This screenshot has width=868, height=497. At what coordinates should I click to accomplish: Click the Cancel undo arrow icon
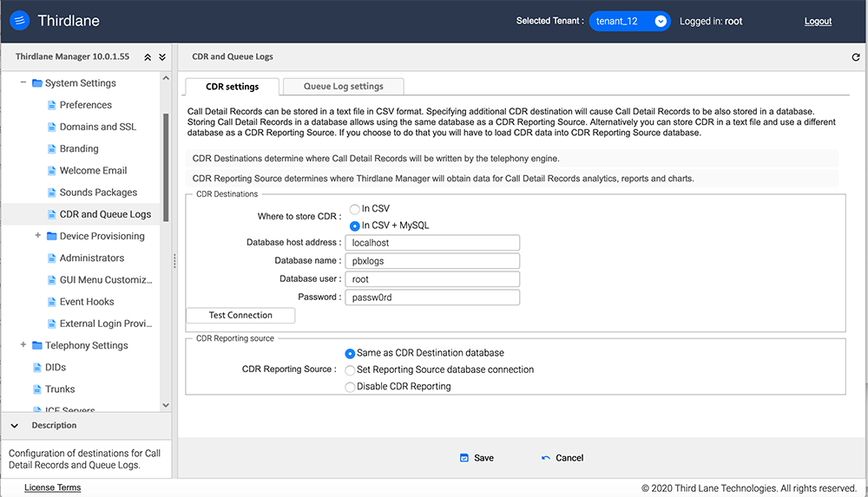(x=545, y=458)
